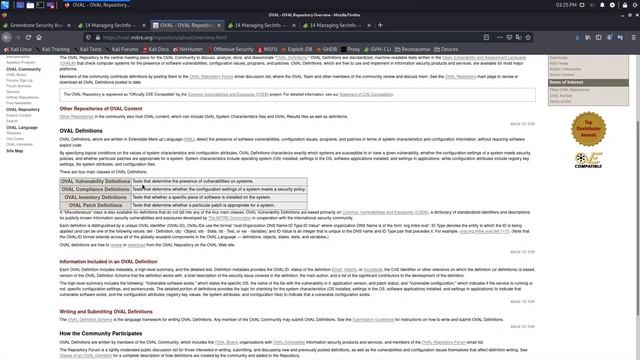Open the Proxy bookmark
The image size is (640, 360).
pos(350,49)
